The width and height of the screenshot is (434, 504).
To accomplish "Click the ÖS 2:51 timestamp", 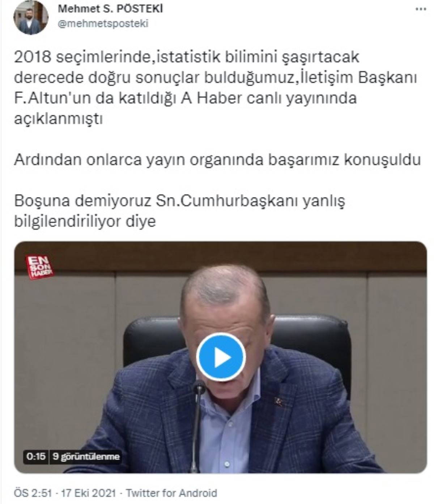I will [x=33, y=493].
